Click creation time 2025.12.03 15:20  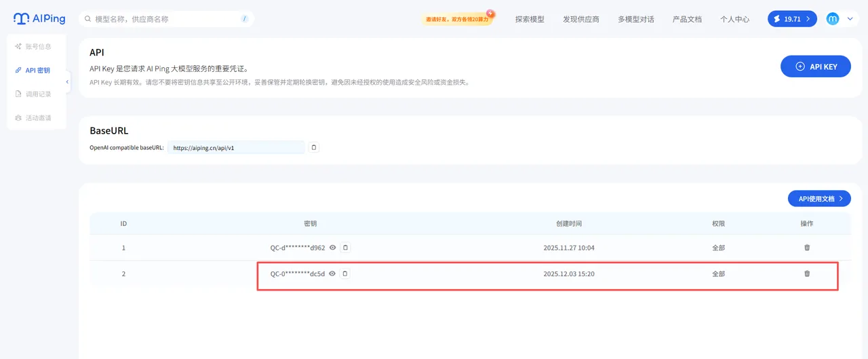569,273
